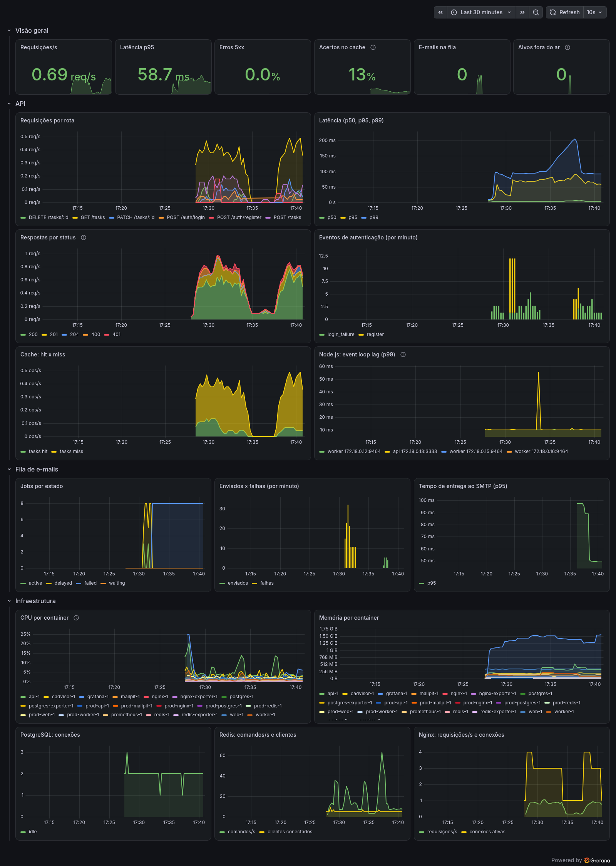Open PostgreSQL: conexões panel title
Image resolution: width=616 pixels, height=866 pixels.
click(x=50, y=735)
